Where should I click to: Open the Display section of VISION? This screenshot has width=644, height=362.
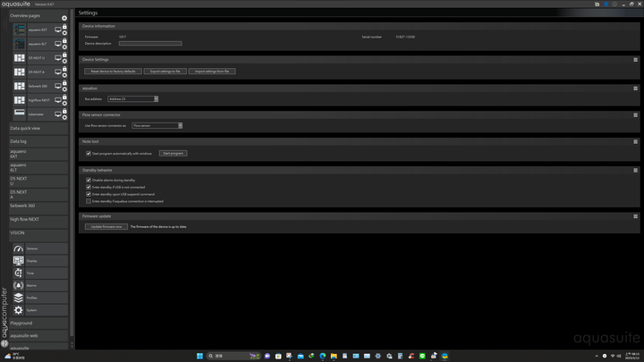click(40, 261)
